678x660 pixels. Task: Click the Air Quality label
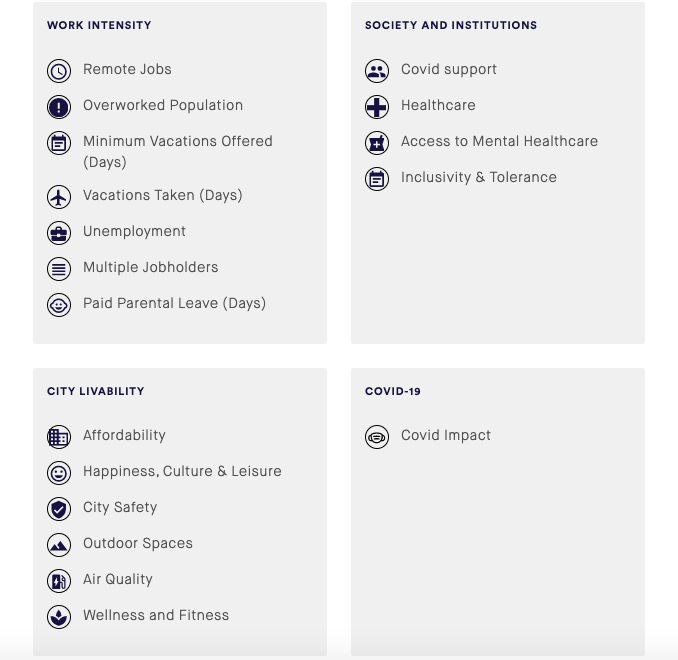pos(118,579)
